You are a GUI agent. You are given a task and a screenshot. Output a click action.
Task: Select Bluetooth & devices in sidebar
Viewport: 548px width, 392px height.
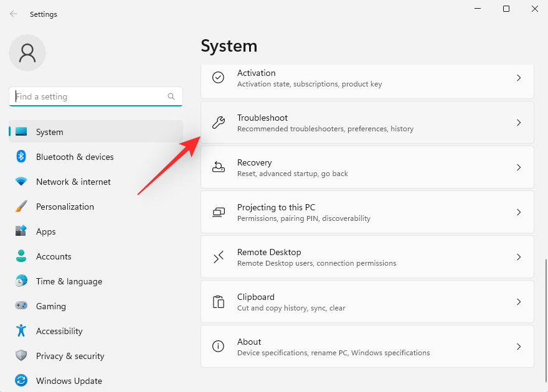click(x=75, y=157)
